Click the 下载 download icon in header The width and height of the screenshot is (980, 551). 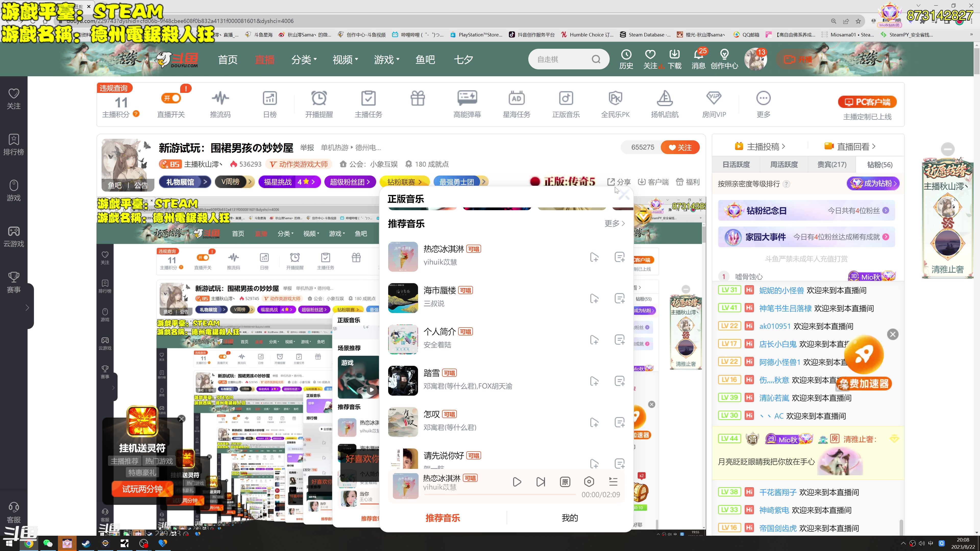click(x=675, y=59)
